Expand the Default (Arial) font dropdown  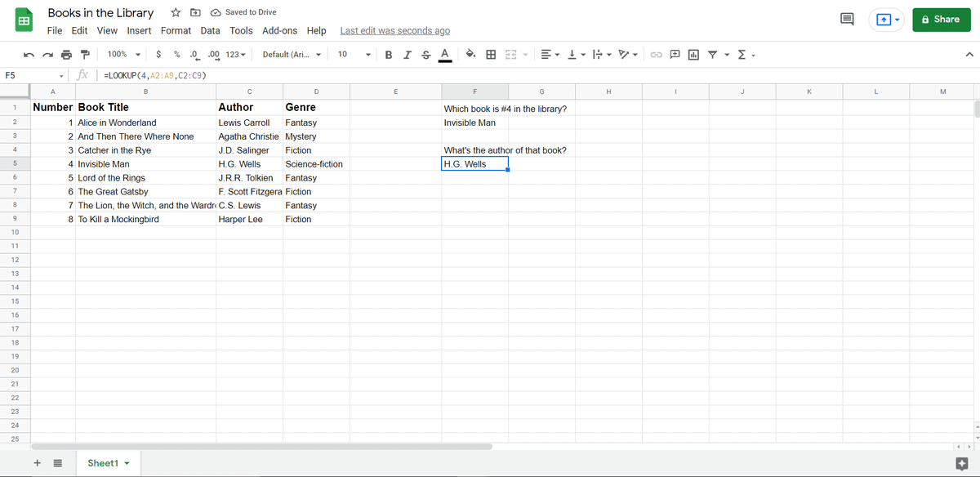tap(291, 55)
